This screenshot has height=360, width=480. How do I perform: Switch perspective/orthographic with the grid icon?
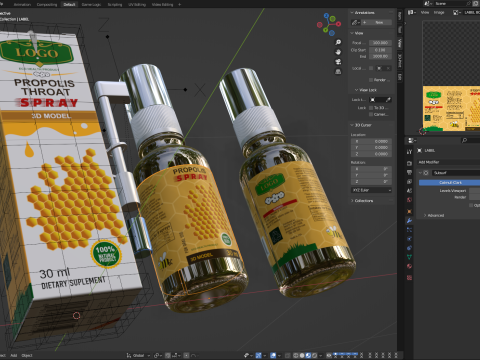click(x=338, y=72)
